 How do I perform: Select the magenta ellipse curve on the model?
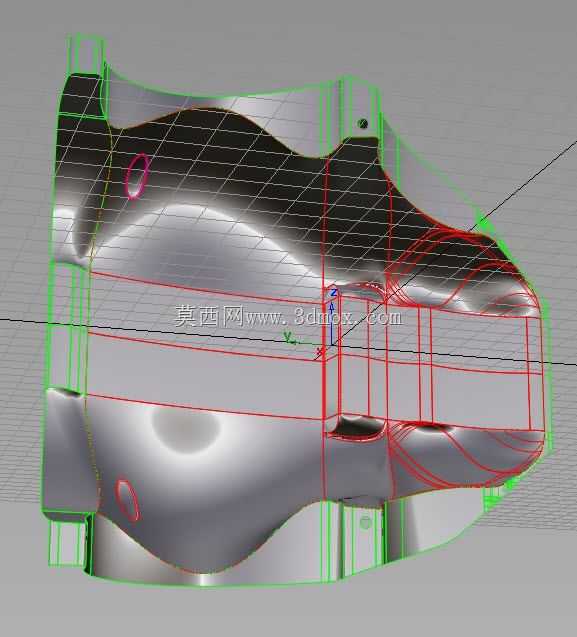pyautogui.click(x=137, y=176)
